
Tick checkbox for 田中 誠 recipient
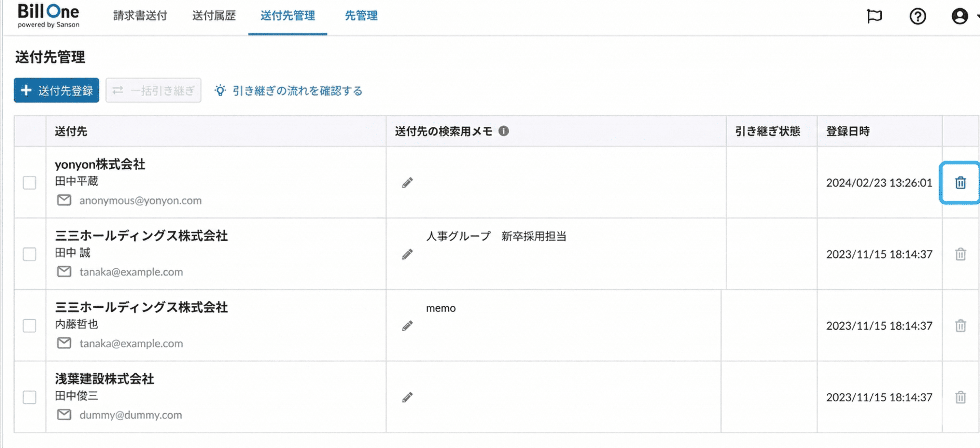(29, 254)
